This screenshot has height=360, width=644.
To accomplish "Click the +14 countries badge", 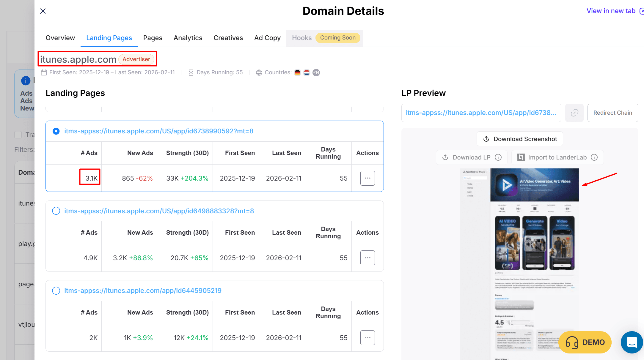I will click(316, 72).
